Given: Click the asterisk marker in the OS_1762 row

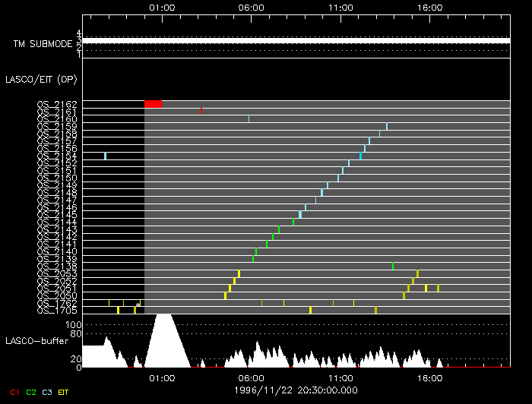Looking at the screenshot, I should (138, 303).
